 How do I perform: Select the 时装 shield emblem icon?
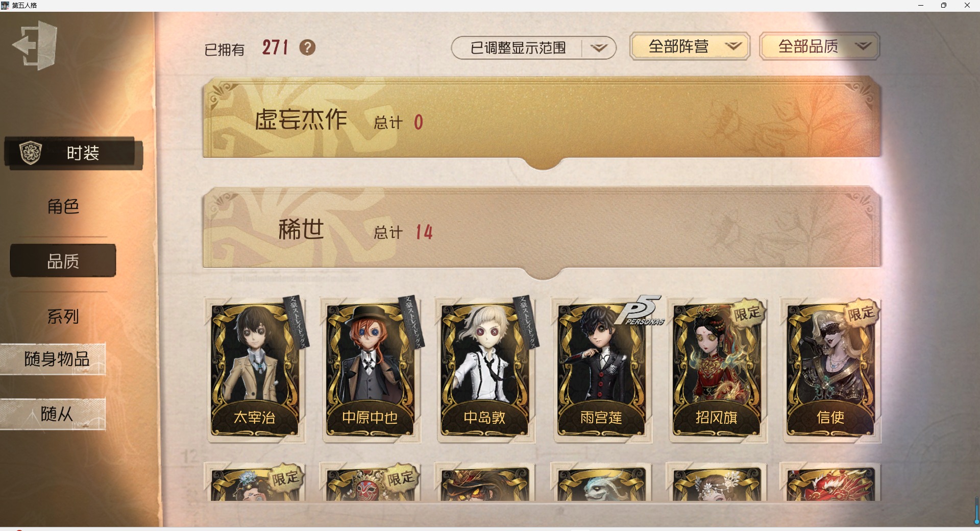click(30, 153)
